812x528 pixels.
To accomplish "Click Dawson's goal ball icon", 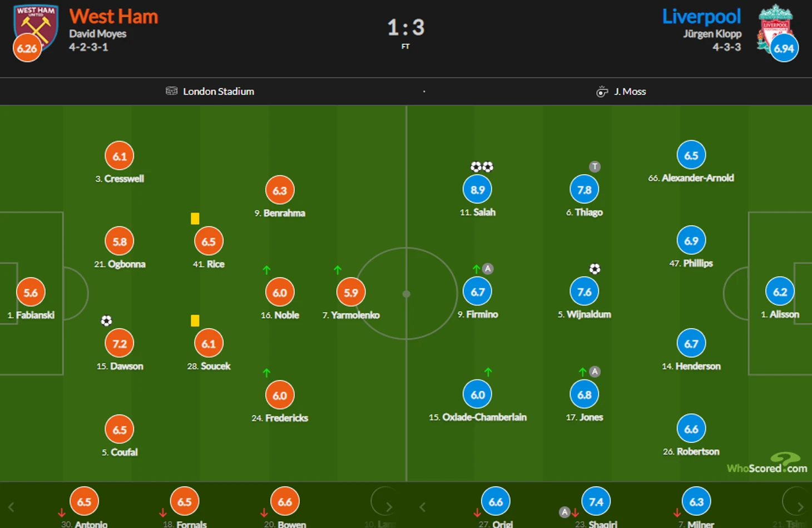I will 106,320.
